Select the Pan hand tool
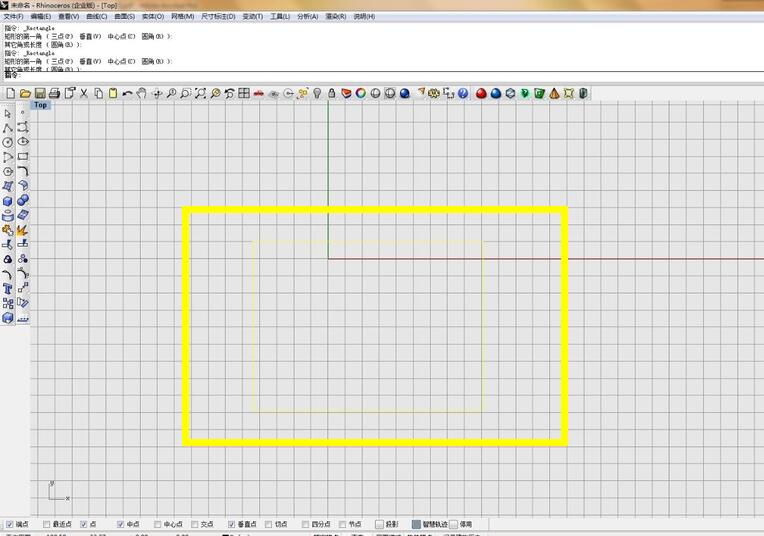 142,93
